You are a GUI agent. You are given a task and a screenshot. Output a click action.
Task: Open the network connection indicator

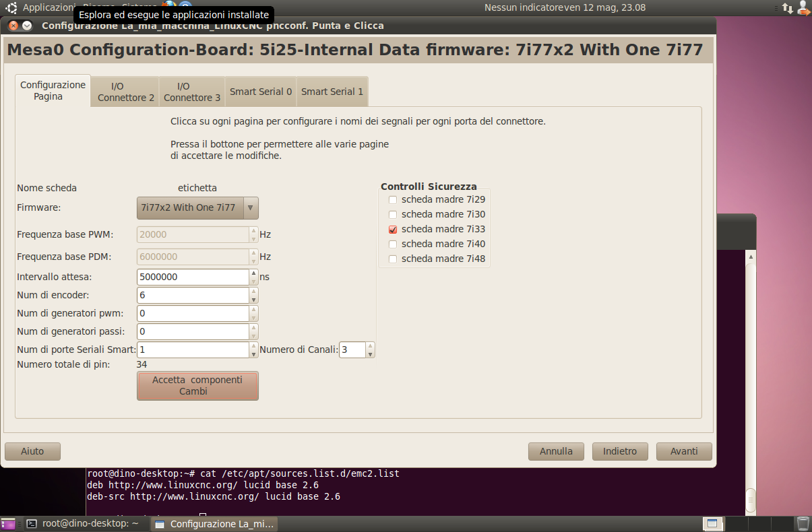pos(787,7)
